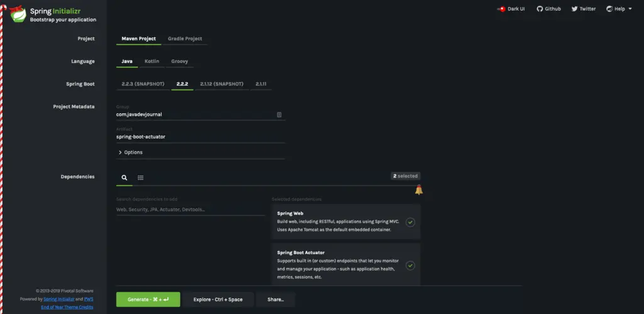The image size is (644, 314).
Task: Choose Java as the language
Action: tap(127, 61)
